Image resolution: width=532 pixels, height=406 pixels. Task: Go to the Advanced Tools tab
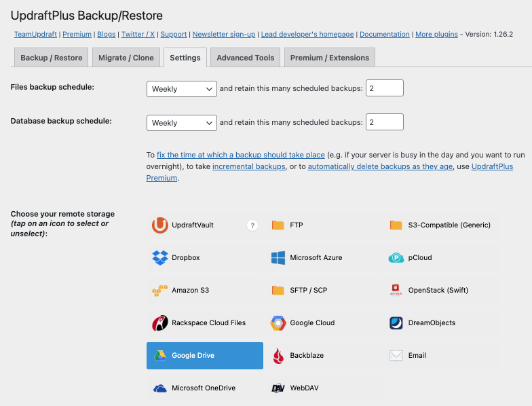click(246, 58)
